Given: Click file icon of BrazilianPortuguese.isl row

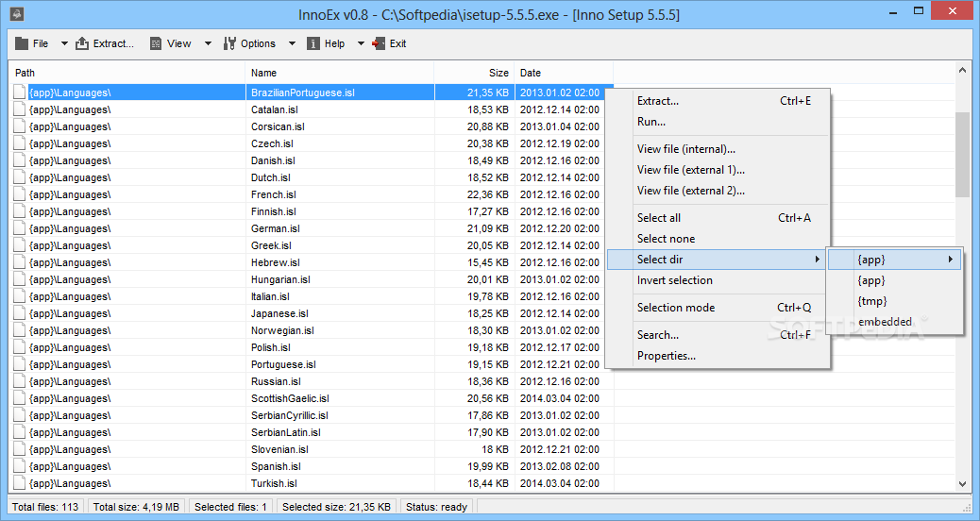Looking at the screenshot, I should 20,92.
